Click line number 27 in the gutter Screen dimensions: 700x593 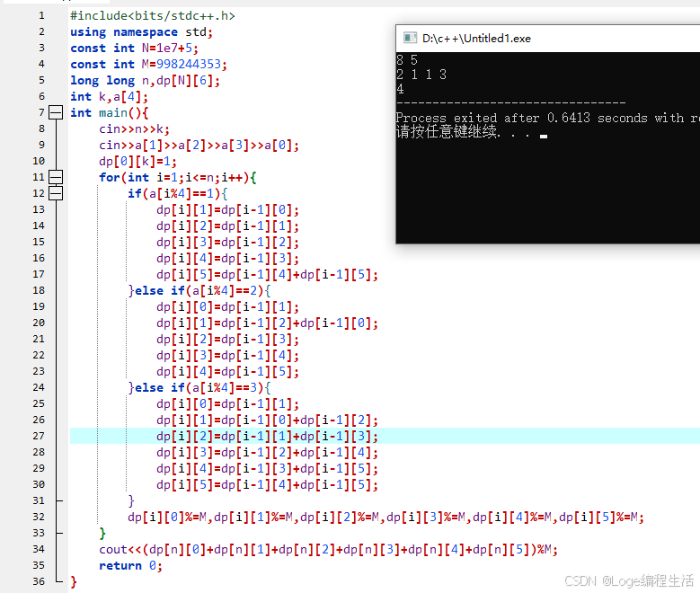coord(39,436)
